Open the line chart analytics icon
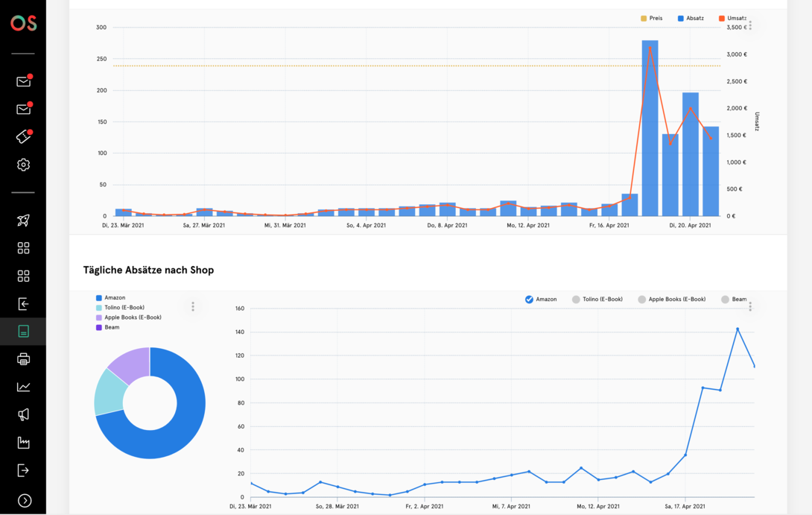The height and width of the screenshot is (515, 812). pos(23,387)
